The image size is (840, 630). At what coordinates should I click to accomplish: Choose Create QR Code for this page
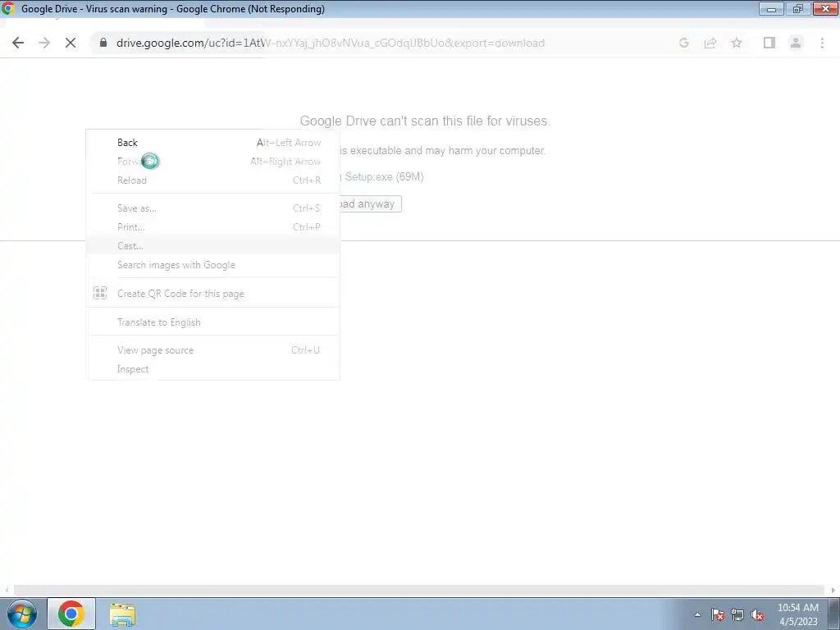click(x=213, y=294)
